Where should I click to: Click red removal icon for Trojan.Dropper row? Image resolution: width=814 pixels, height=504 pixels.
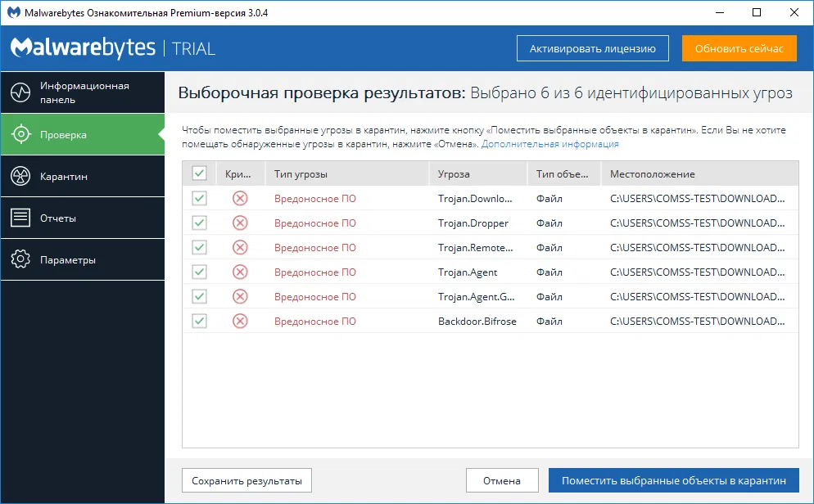click(x=240, y=223)
